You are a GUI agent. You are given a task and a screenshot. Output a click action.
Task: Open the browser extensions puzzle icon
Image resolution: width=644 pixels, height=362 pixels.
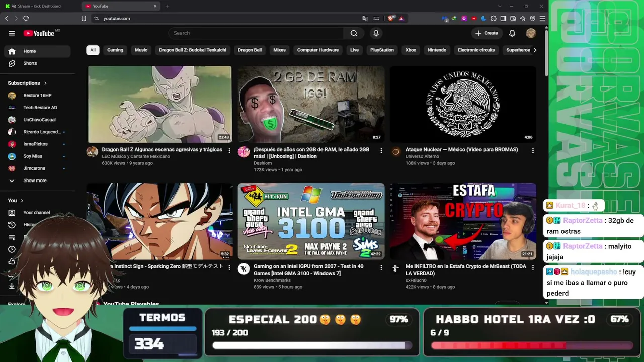tap(494, 18)
